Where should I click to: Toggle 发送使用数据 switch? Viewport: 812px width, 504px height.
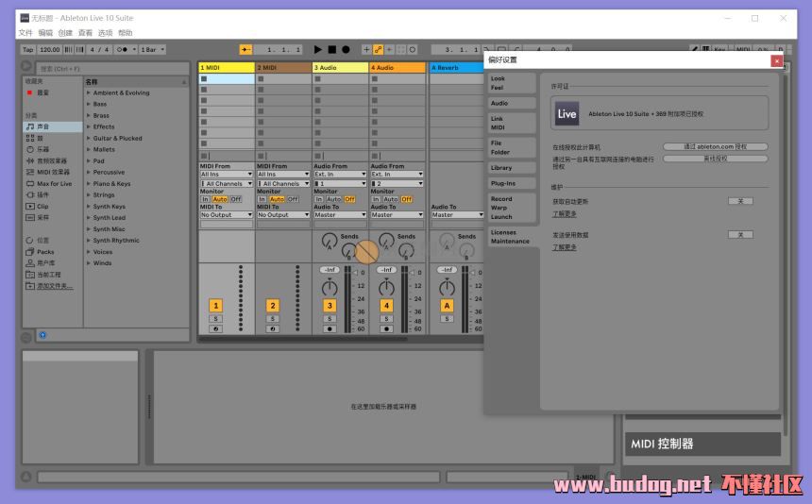click(x=740, y=235)
